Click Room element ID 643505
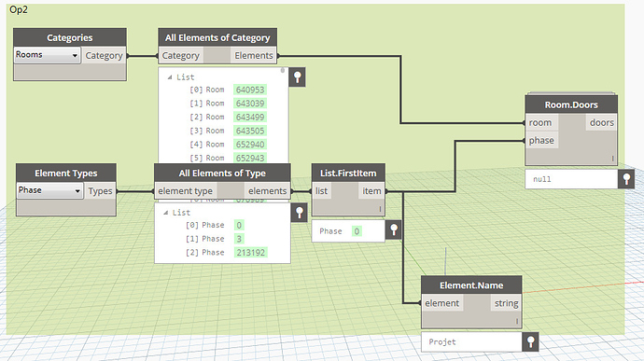Viewport: 644px width, 361px height. point(250,131)
